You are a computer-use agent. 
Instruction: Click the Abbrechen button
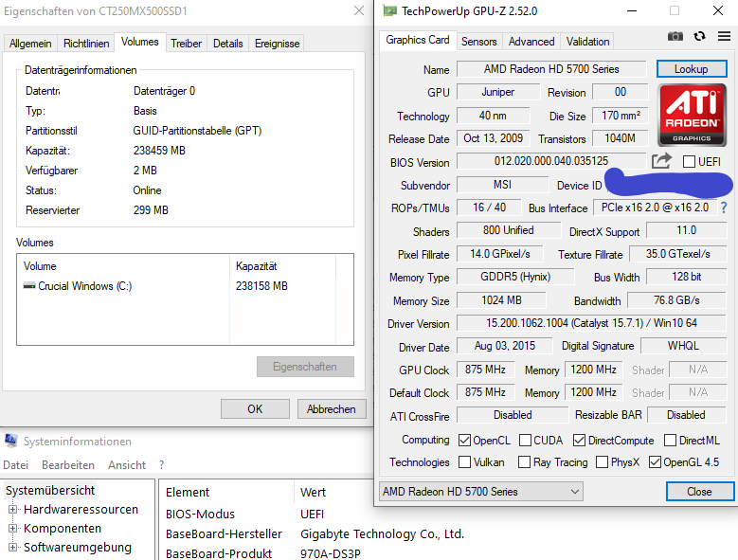point(332,409)
